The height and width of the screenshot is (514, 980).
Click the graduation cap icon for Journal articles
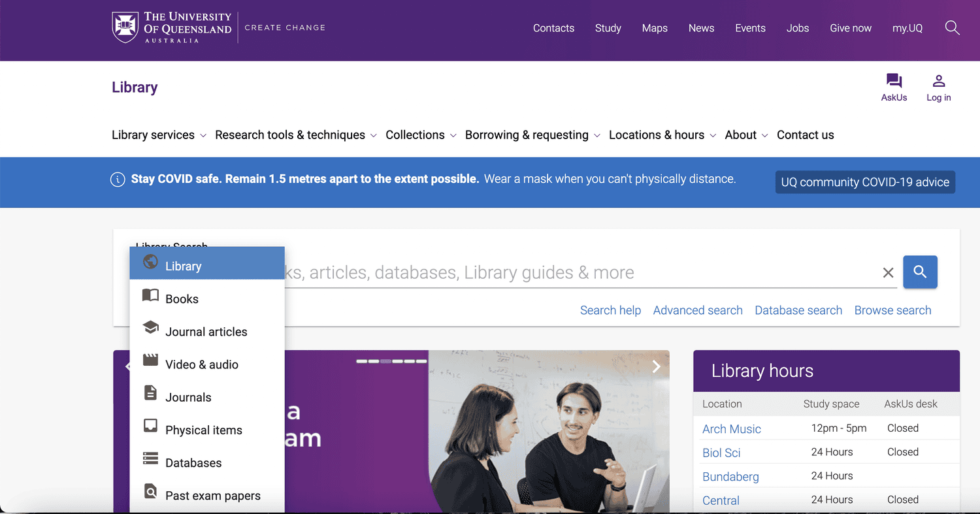[x=150, y=327]
